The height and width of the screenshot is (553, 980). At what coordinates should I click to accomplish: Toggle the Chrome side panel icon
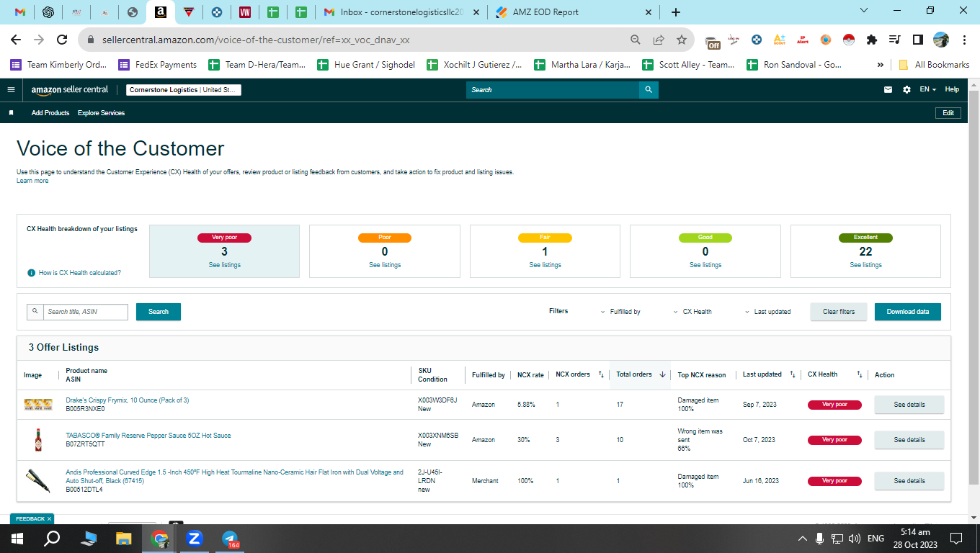pyautogui.click(x=917, y=40)
